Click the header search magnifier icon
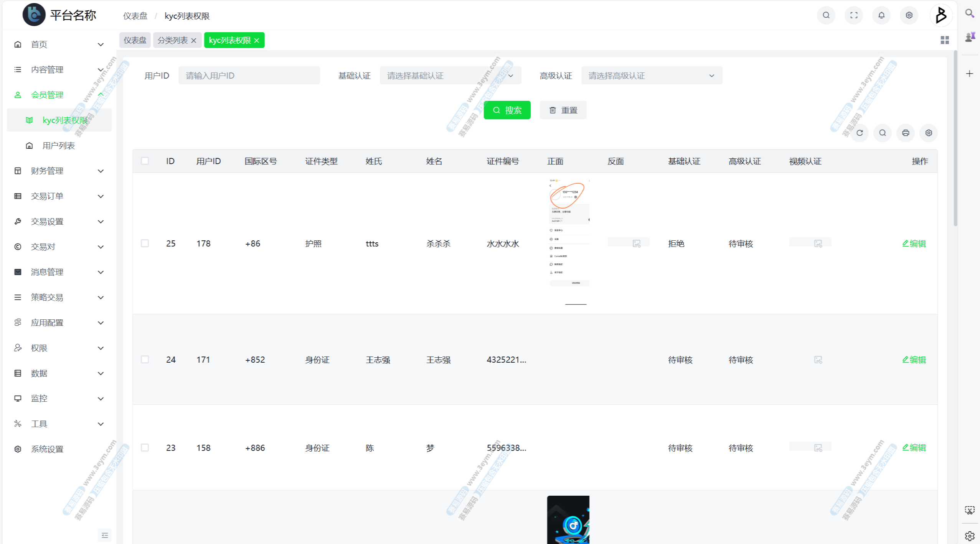This screenshot has width=980, height=544. (x=826, y=15)
